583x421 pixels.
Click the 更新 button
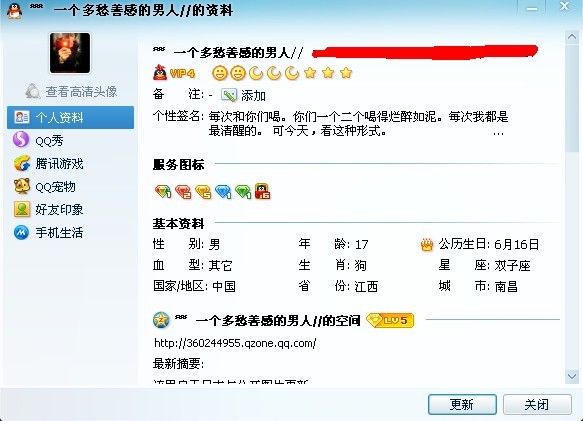click(462, 404)
